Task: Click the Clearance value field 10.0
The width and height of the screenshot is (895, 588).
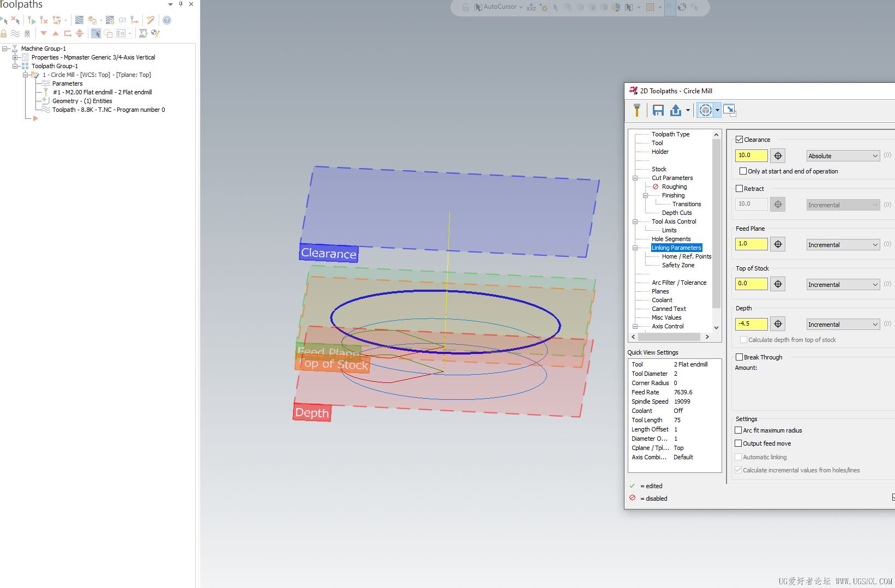Action: click(x=751, y=155)
